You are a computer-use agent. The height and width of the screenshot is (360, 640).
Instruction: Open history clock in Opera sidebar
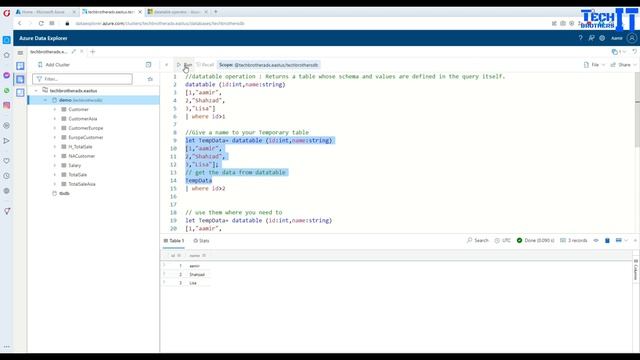[x=7, y=176]
